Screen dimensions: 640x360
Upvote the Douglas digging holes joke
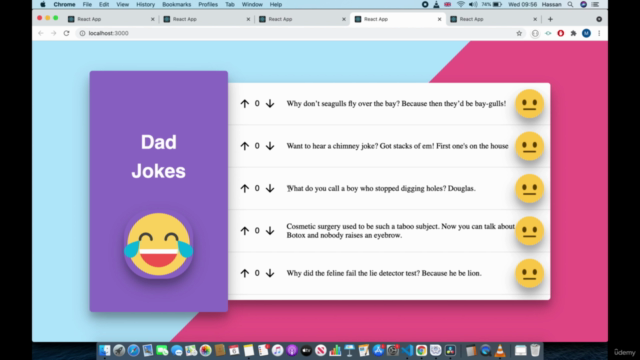(x=244, y=189)
